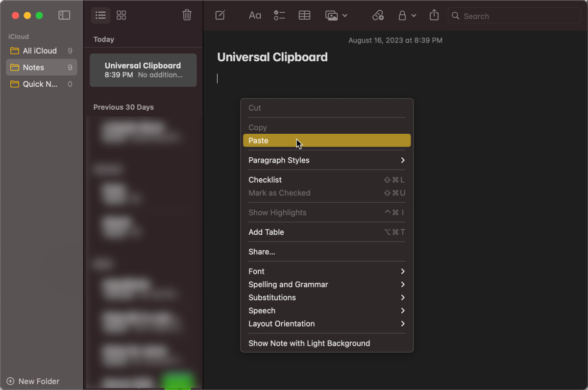Insert a checklist from the toolbar icon
This screenshot has width=588, height=390.
click(279, 15)
